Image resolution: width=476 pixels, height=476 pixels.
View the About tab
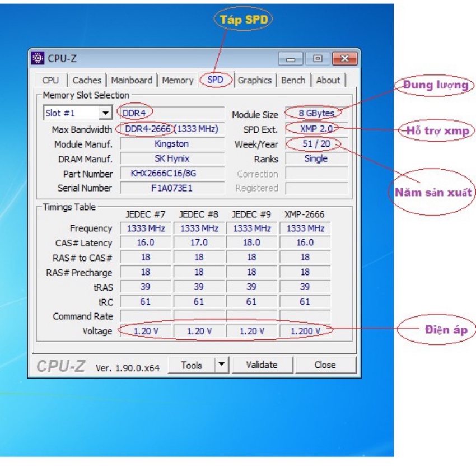(328, 81)
